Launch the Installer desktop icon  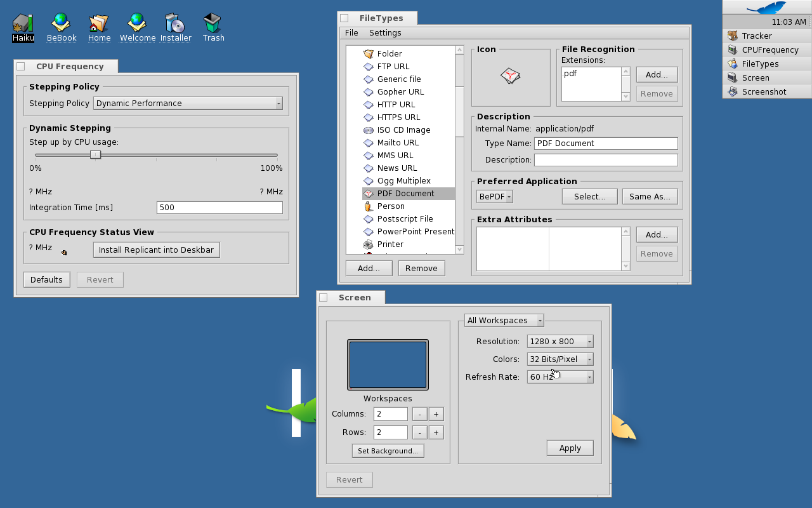(x=175, y=23)
